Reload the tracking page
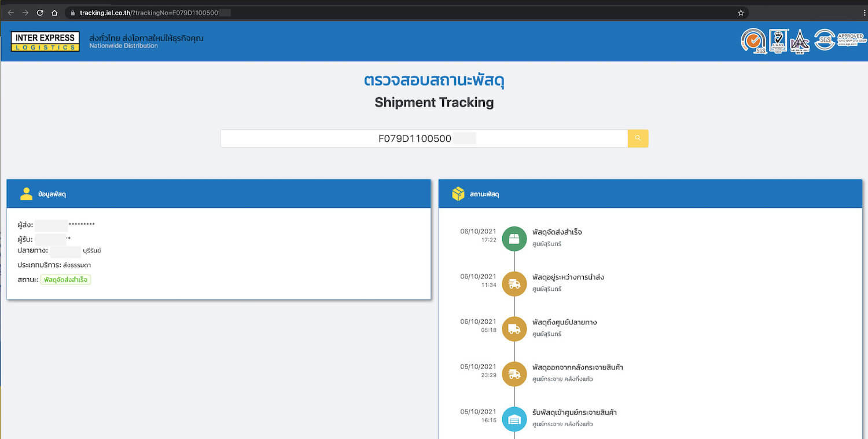 coord(40,13)
